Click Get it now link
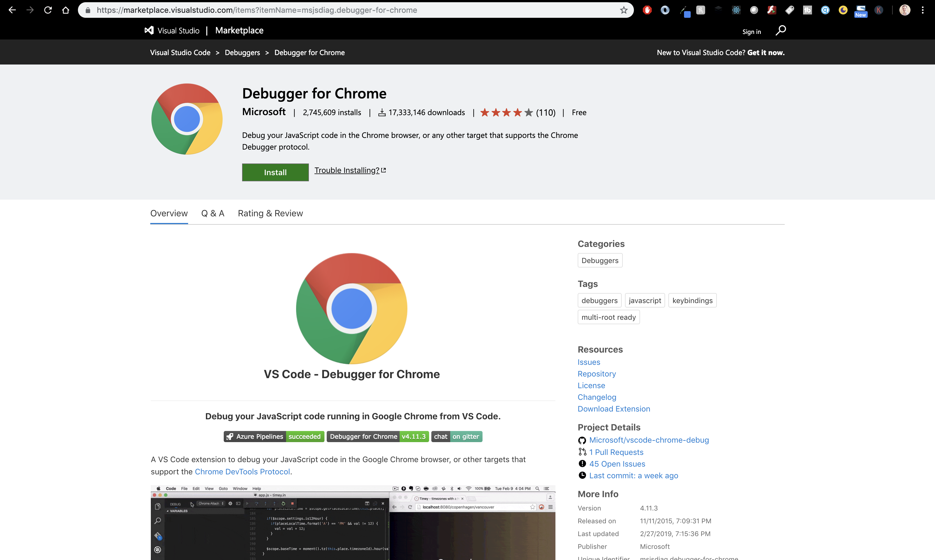This screenshot has height=560, width=935. (766, 53)
